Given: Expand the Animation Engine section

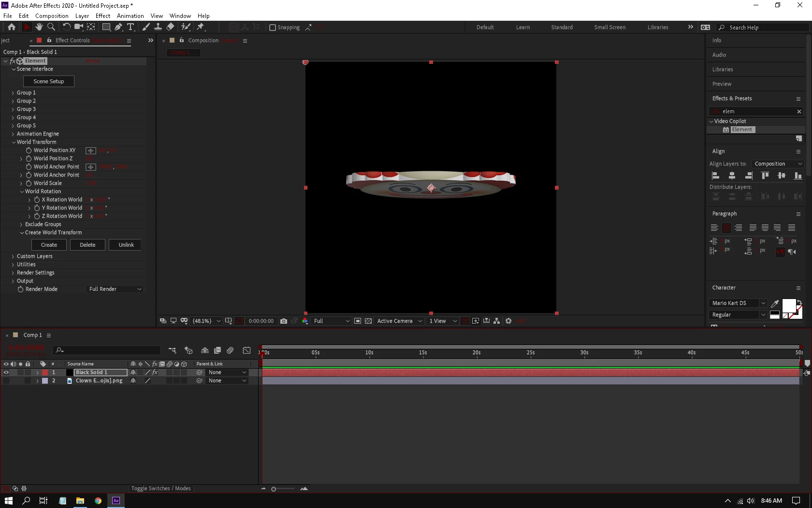Looking at the screenshot, I should [x=13, y=134].
